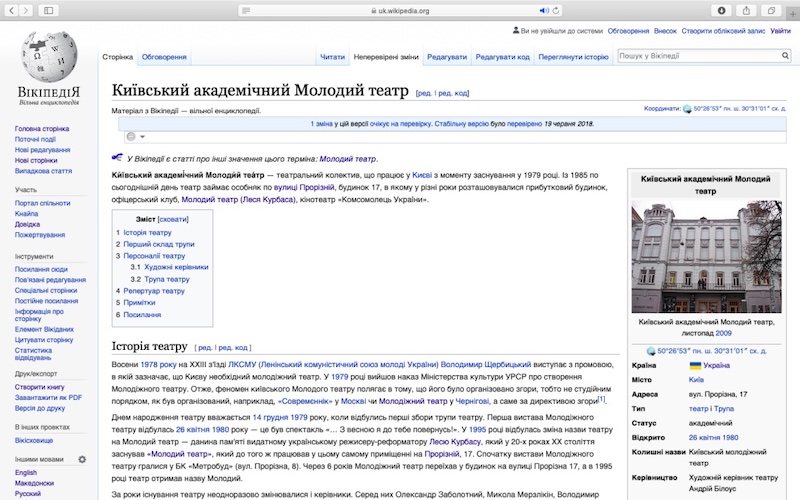Image resolution: width=800 pixels, height=500 pixels.
Task: Switch to English language version
Action: 26,472
